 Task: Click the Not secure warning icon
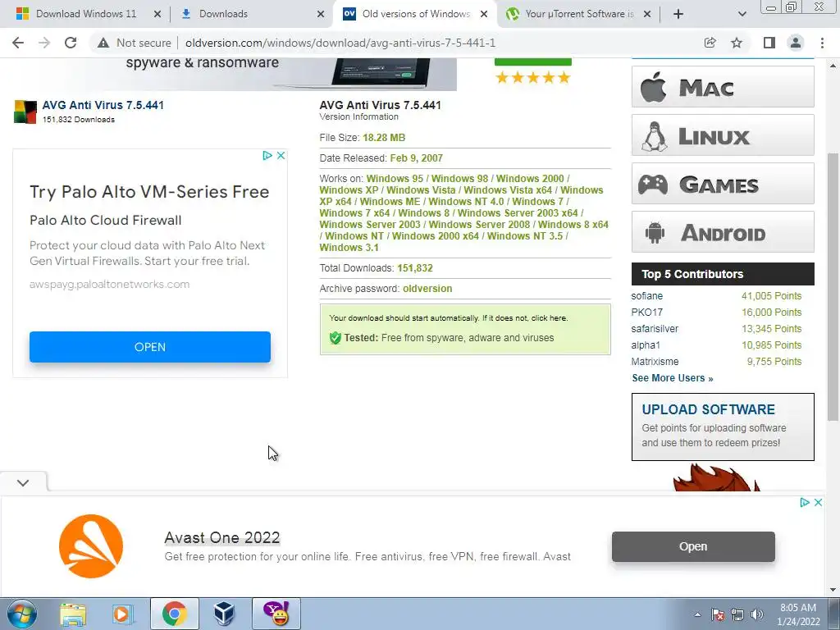click(x=103, y=43)
